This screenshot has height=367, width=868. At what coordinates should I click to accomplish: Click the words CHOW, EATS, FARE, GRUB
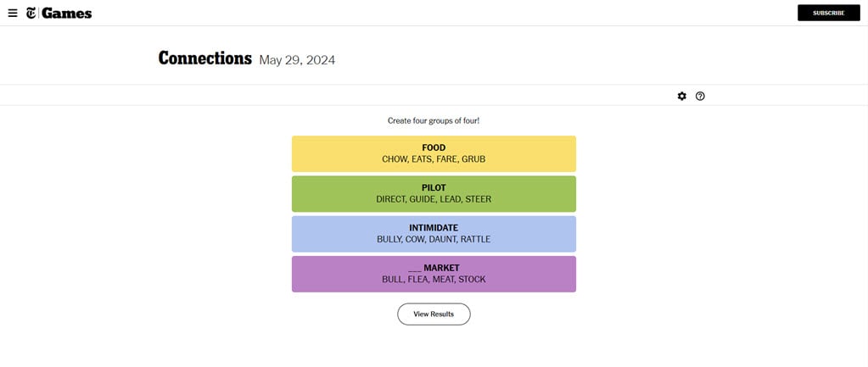434,159
